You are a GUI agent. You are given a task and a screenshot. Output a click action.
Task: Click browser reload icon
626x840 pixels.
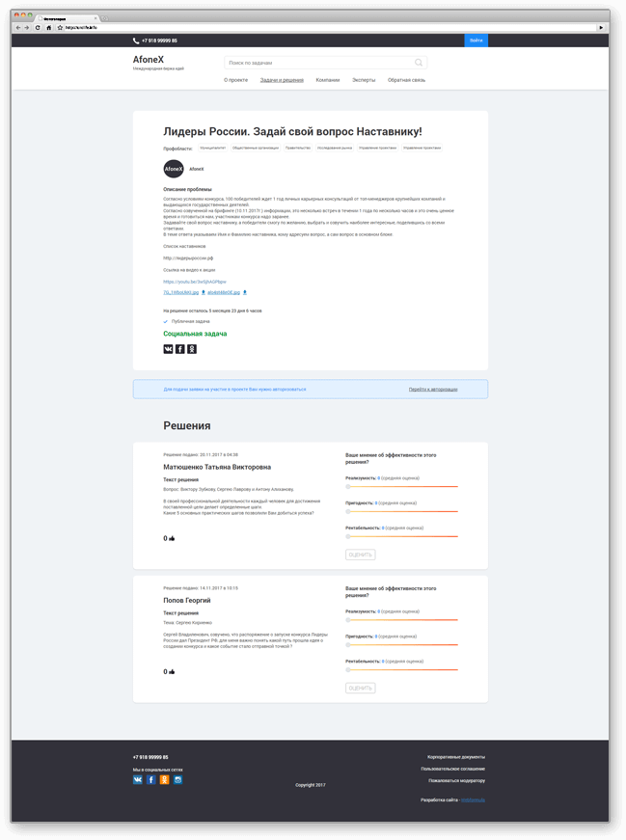[38, 27]
